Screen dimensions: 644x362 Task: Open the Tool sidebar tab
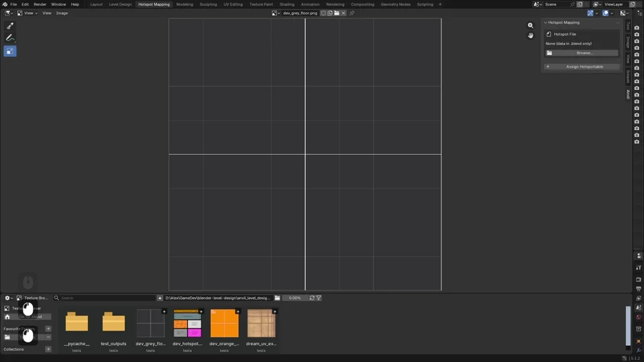tap(628, 26)
